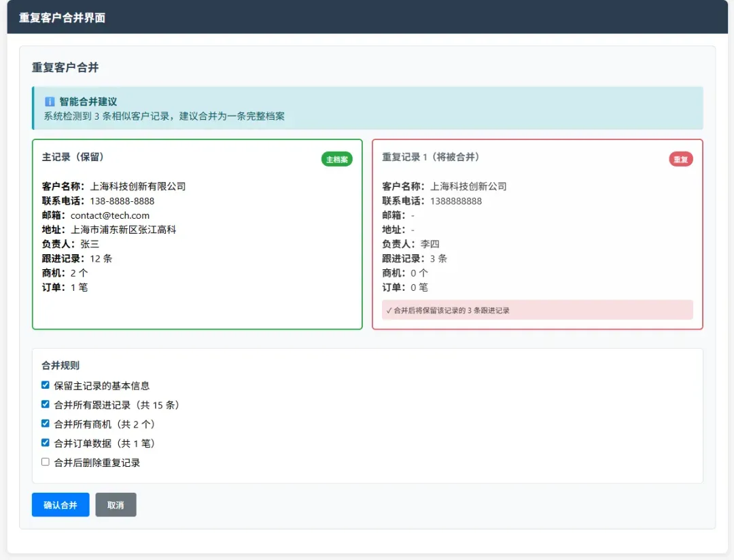Select the 主记录（保留）card heading
Viewport: 734px width, 560px height.
[73, 157]
